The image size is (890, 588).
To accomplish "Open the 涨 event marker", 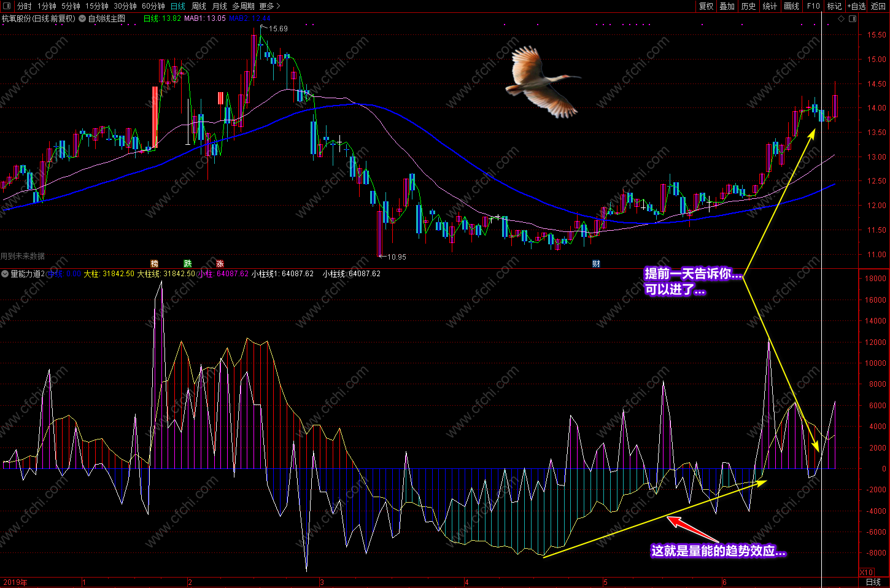I will 220,264.
